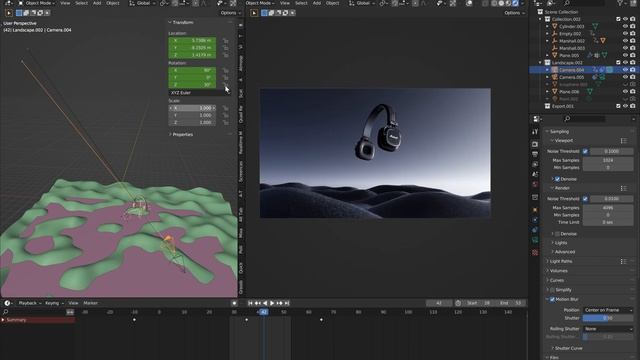Expand the Shutter Curve subpanel
This screenshot has height=360, width=640.
(x=568, y=348)
